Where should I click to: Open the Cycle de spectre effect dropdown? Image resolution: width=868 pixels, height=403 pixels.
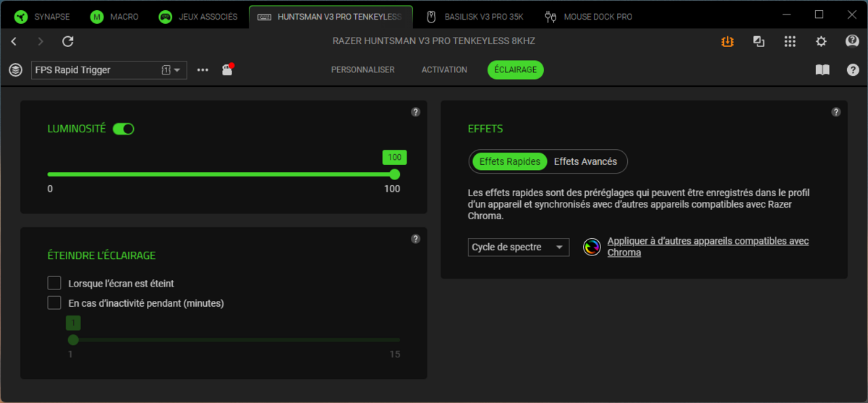tap(519, 247)
